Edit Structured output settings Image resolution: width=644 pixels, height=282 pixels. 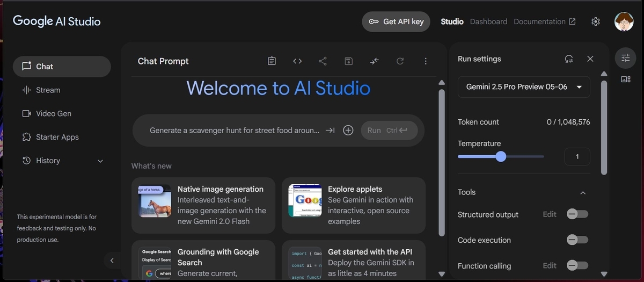click(550, 214)
